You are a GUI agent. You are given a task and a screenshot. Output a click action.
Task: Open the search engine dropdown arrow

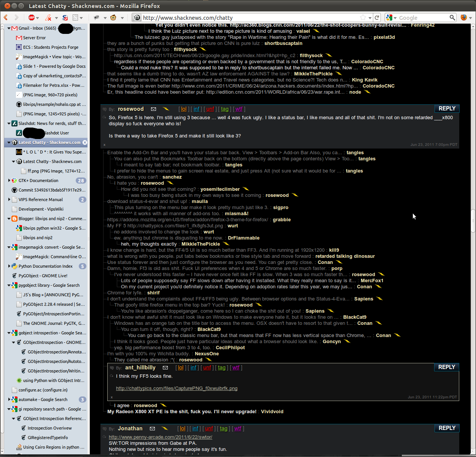395,18
